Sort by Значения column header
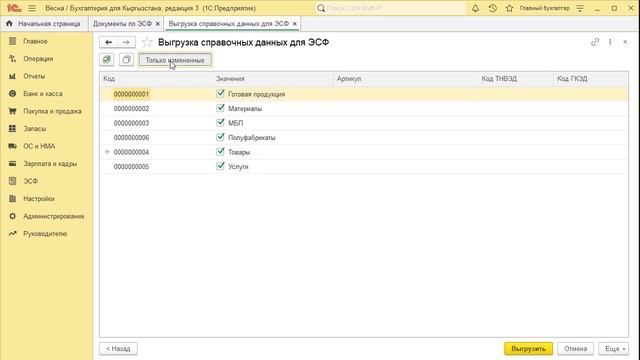This screenshot has width=640, height=360. [272, 79]
